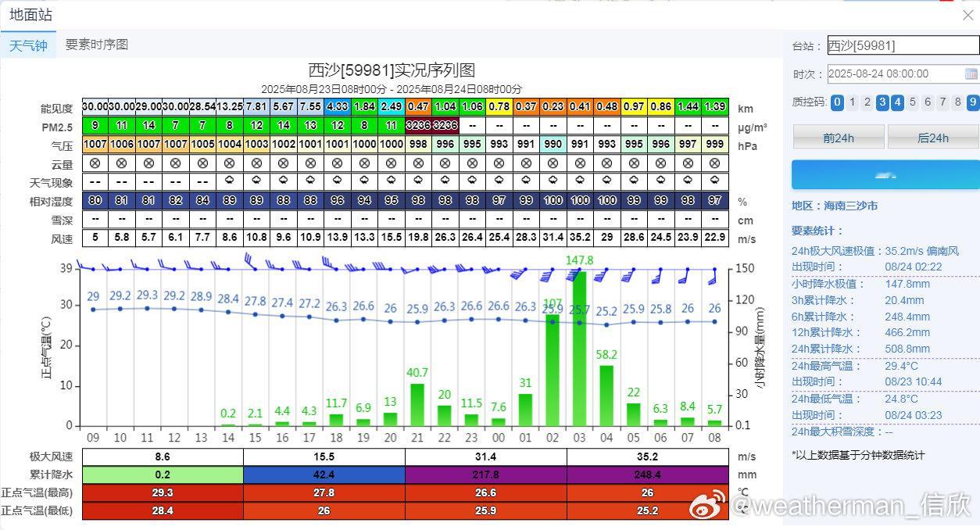Click humidity cell 80

click(x=95, y=200)
